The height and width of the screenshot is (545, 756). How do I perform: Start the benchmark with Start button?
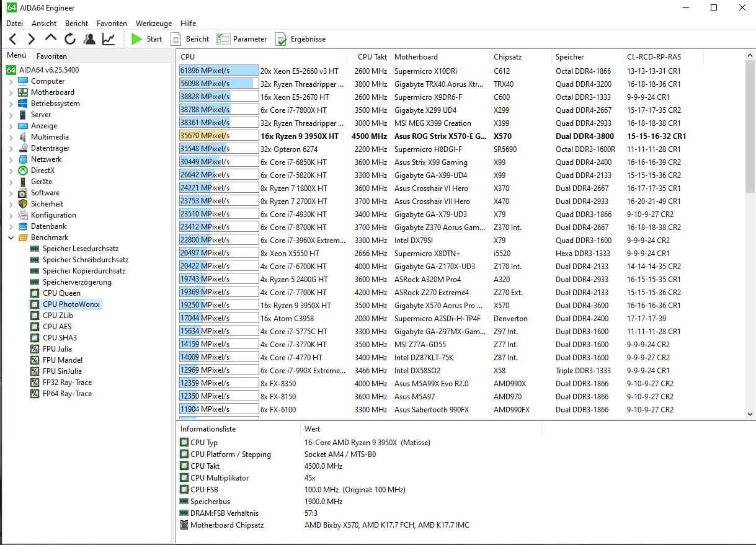click(146, 39)
